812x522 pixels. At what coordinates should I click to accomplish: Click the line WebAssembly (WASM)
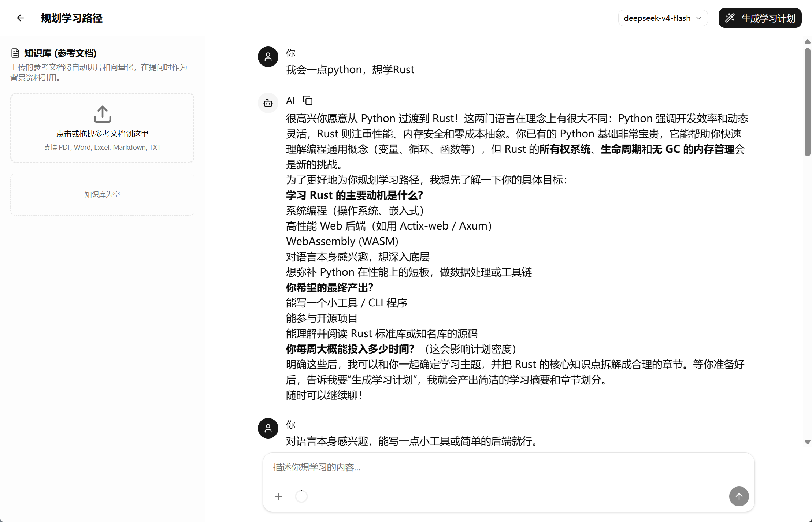click(342, 241)
